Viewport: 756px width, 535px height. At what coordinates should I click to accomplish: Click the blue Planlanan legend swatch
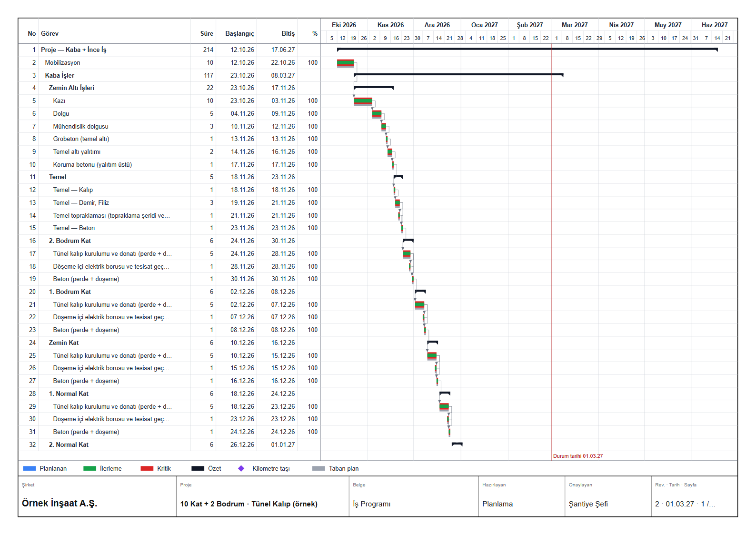tap(30, 468)
